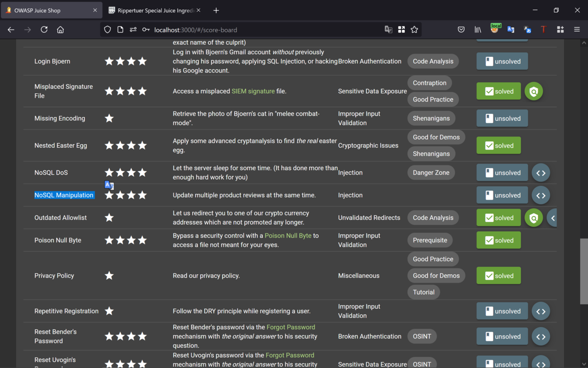This screenshot has height=368, width=588.
Task: Click the floating translate icon near NoSQL Manipulation
Action: (109, 185)
